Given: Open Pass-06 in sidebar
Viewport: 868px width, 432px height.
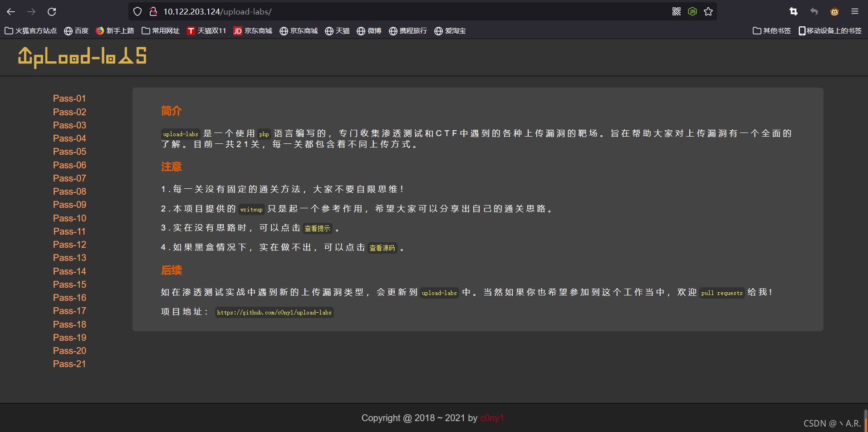Looking at the screenshot, I should [69, 165].
